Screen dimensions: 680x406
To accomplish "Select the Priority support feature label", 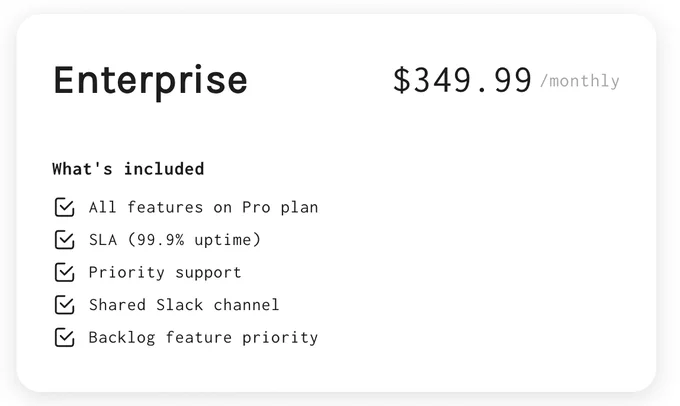I will click(165, 273).
